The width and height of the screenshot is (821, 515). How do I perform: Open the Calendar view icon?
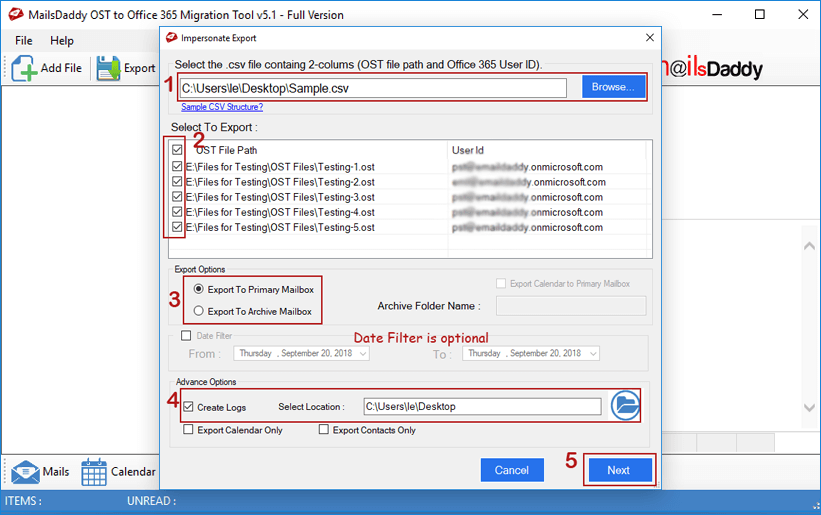tap(94, 472)
